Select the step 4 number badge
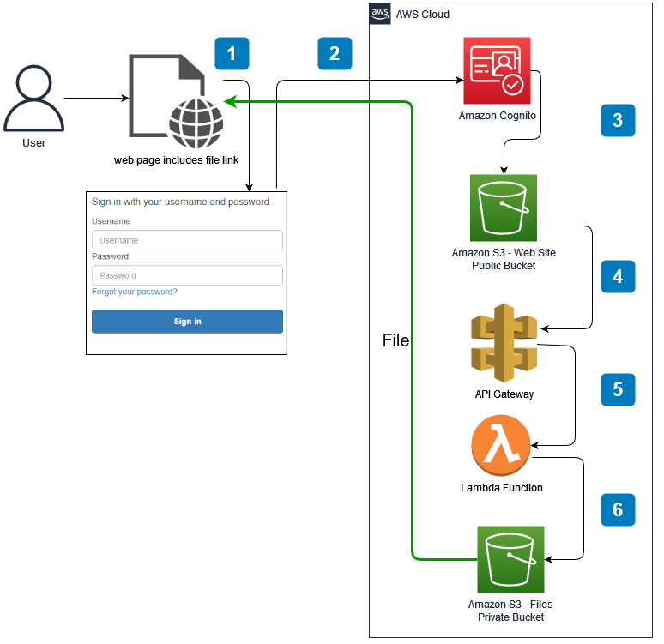664x644 pixels. (x=618, y=277)
